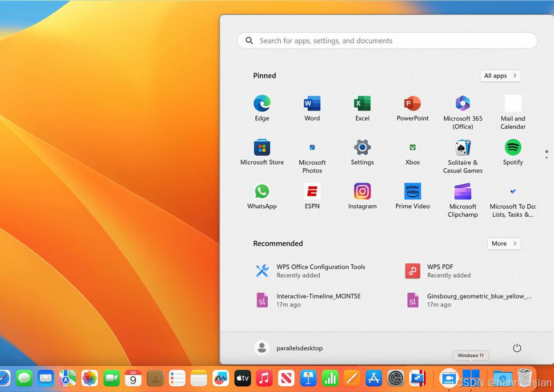Open recently added WPS PDF
The image size is (554, 392).
pyautogui.click(x=438, y=271)
